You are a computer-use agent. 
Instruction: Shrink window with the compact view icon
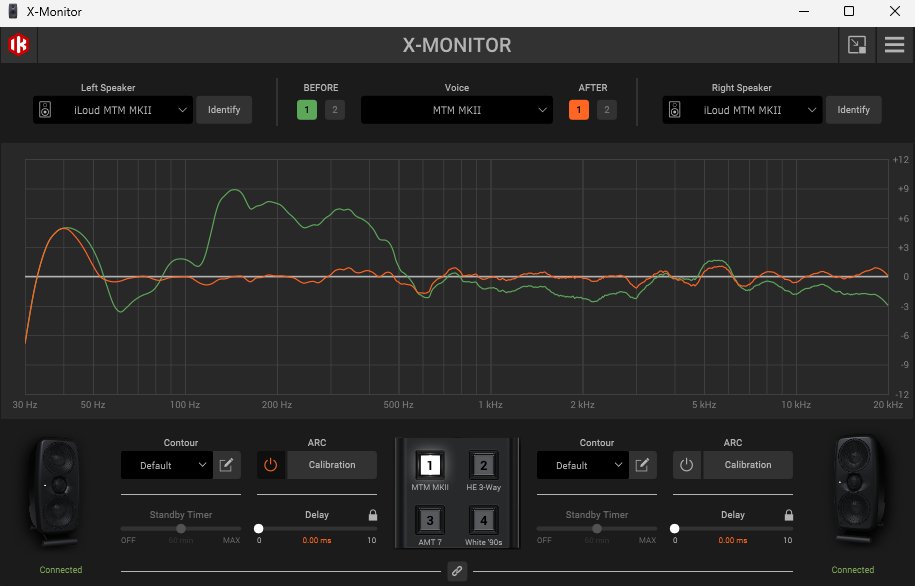[x=857, y=45]
